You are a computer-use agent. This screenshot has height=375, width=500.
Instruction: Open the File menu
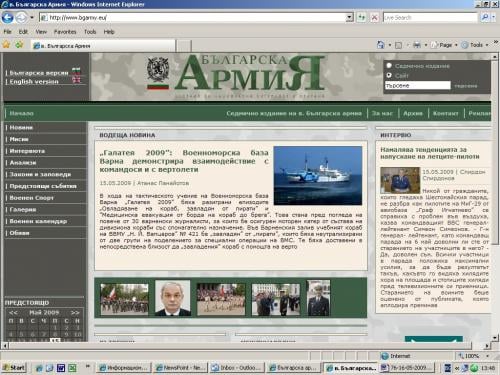tap(7, 32)
